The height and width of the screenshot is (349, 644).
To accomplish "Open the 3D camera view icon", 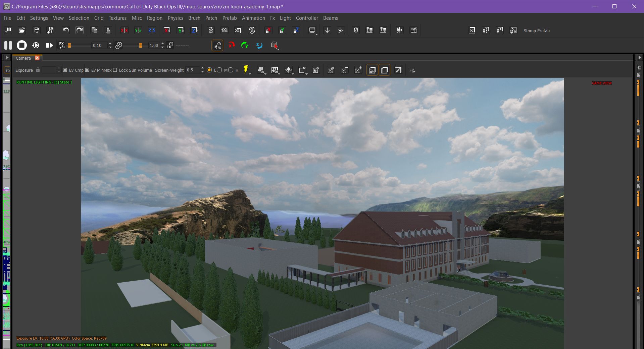I will 261,69.
